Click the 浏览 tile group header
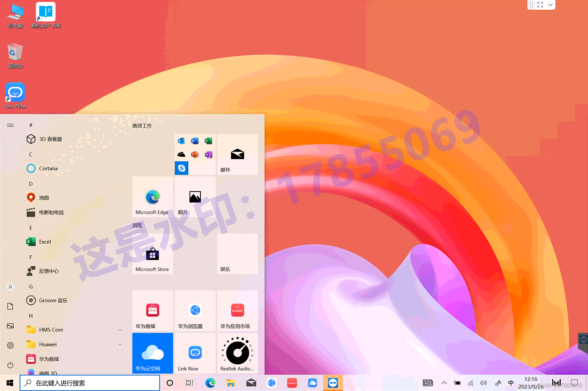This screenshot has height=391, width=588. pos(137,225)
